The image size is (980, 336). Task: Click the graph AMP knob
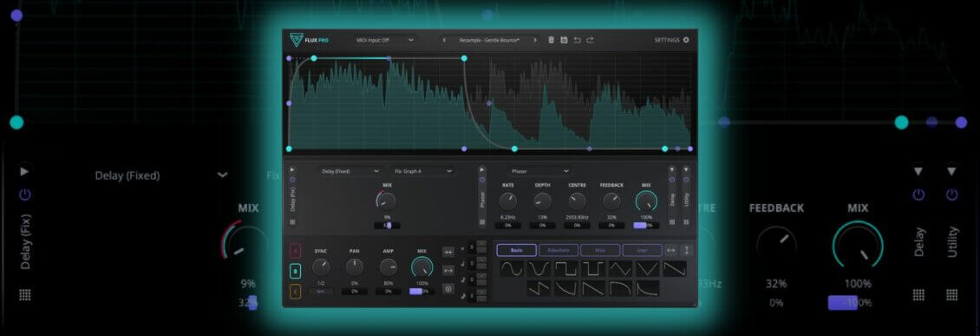point(389,267)
